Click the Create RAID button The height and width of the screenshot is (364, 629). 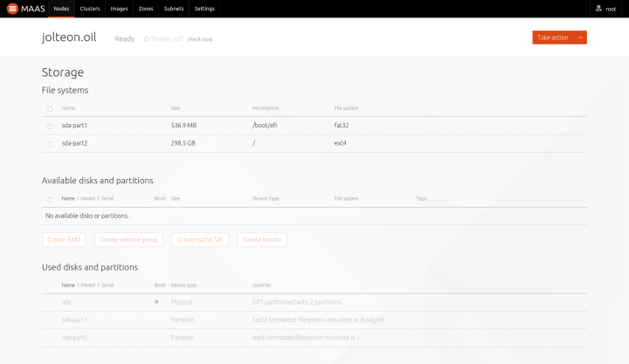pyautogui.click(x=64, y=239)
